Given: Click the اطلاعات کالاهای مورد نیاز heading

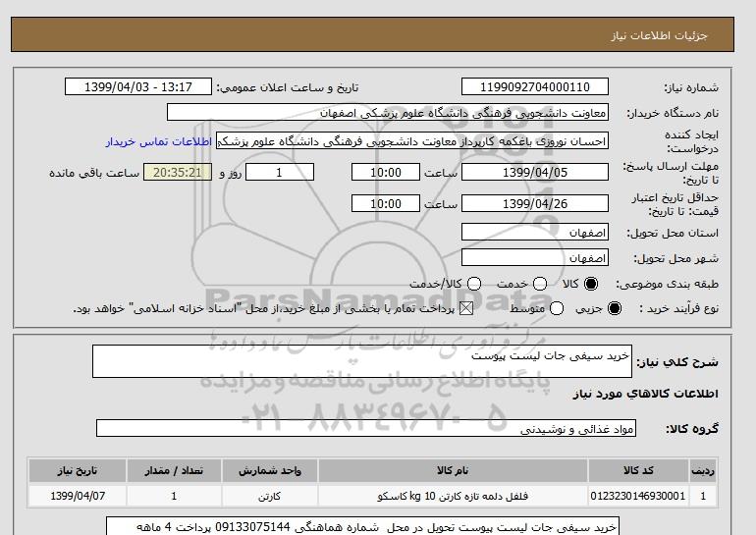Looking at the screenshot, I should [x=646, y=394].
